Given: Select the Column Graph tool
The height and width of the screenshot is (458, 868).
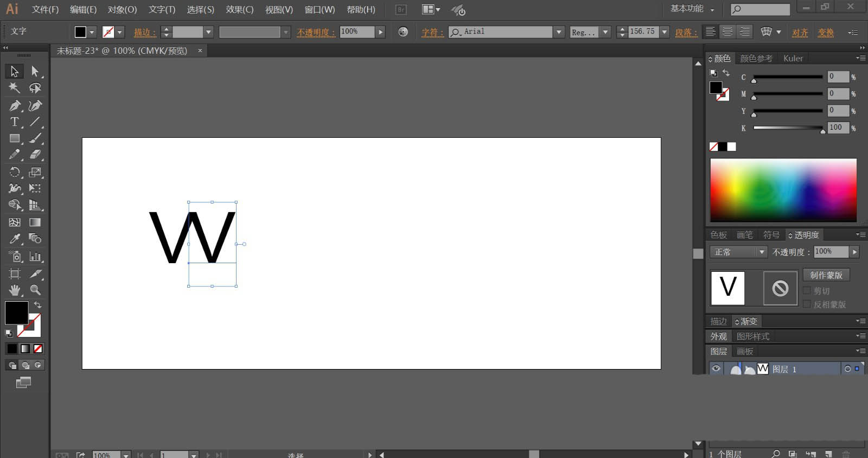Looking at the screenshot, I should [35, 256].
